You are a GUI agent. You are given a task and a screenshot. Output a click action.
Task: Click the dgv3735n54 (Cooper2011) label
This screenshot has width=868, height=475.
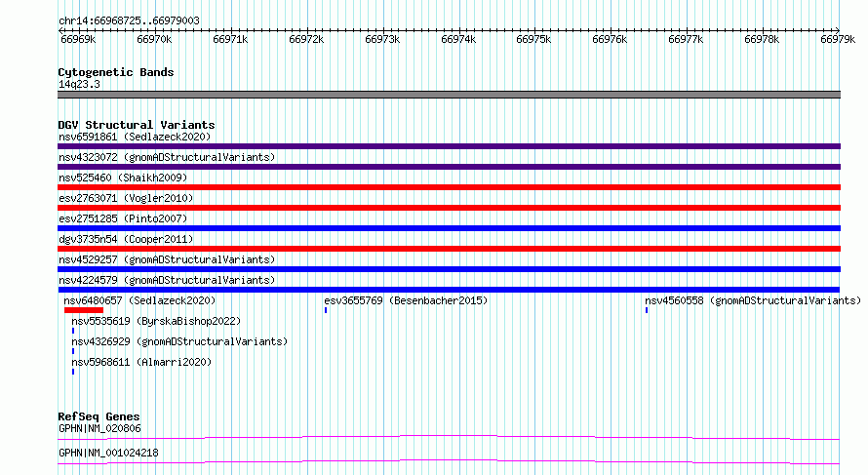tap(126, 239)
